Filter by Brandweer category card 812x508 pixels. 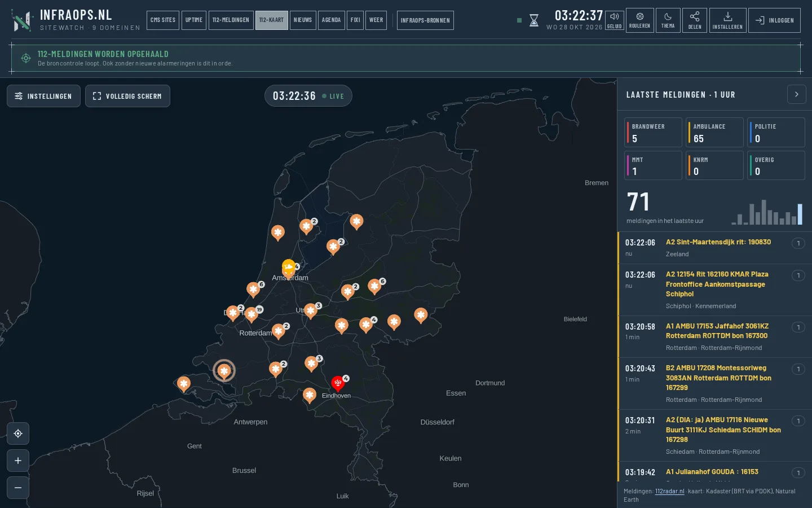(x=653, y=133)
